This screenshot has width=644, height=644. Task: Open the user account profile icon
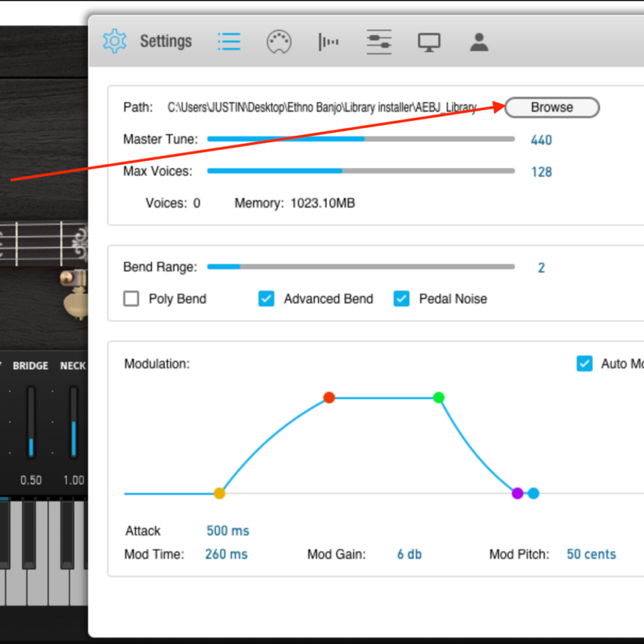[479, 42]
